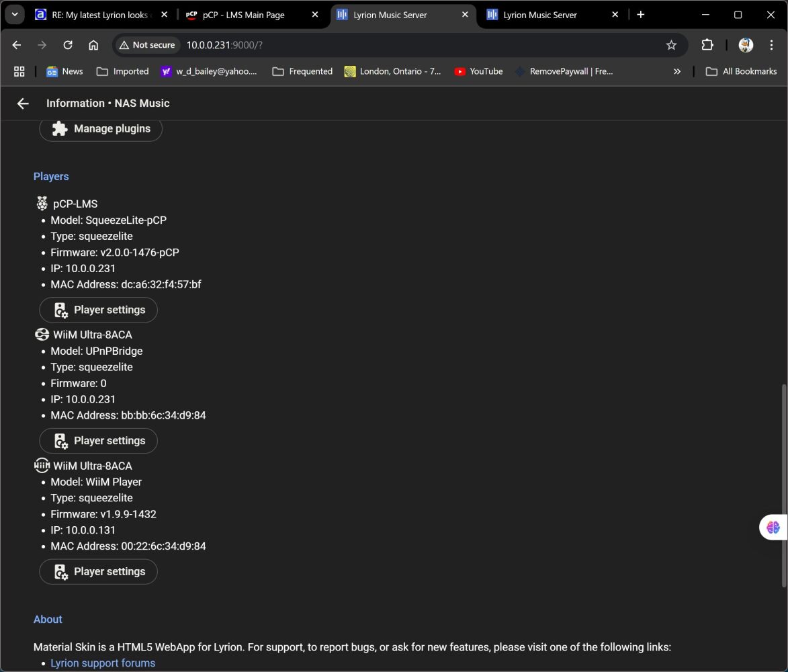The height and width of the screenshot is (672, 788).
Task: Open the browser extensions menu
Action: pyautogui.click(x=707, y=45)
